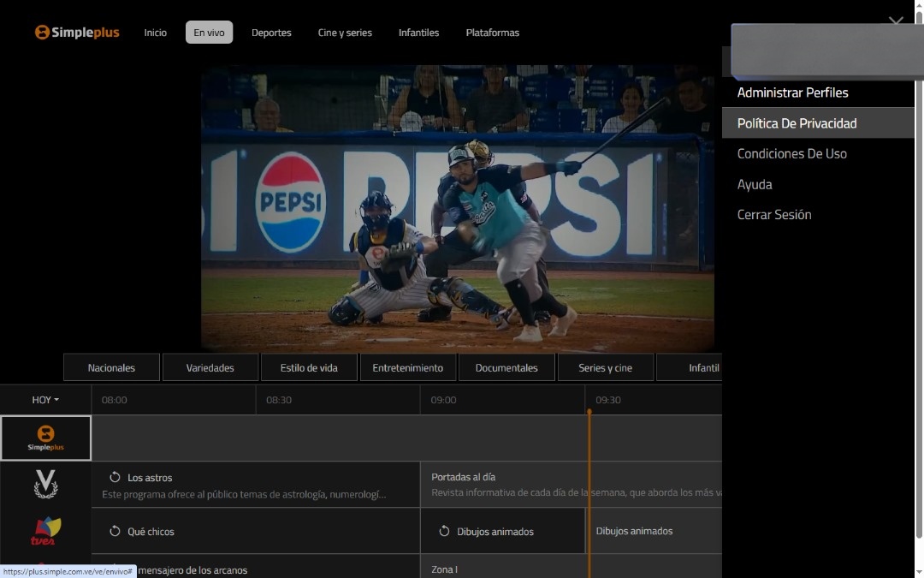Filter channels by Series y cine

(605, 367)
